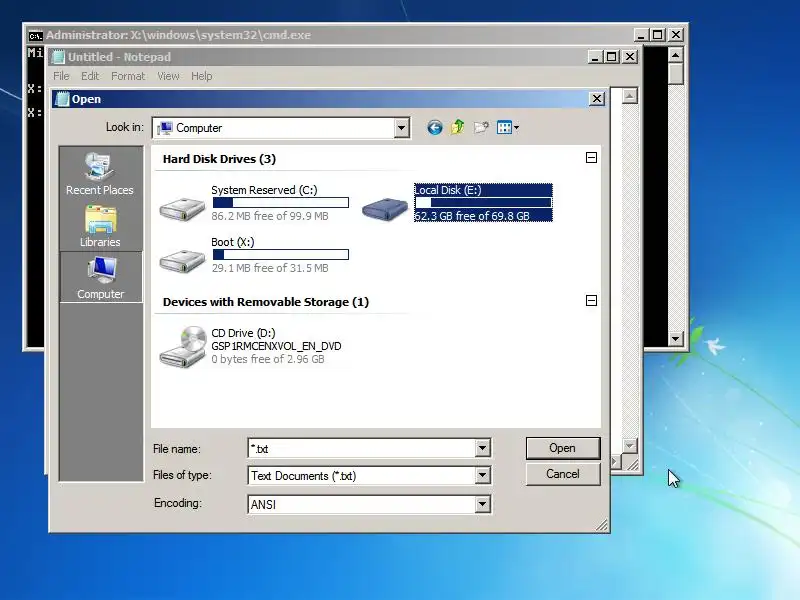Image resolution: width=800 pixels, height=600 pixels.
Task: Select Computer in the places sidebar
Action: click(x=101, y=277)
